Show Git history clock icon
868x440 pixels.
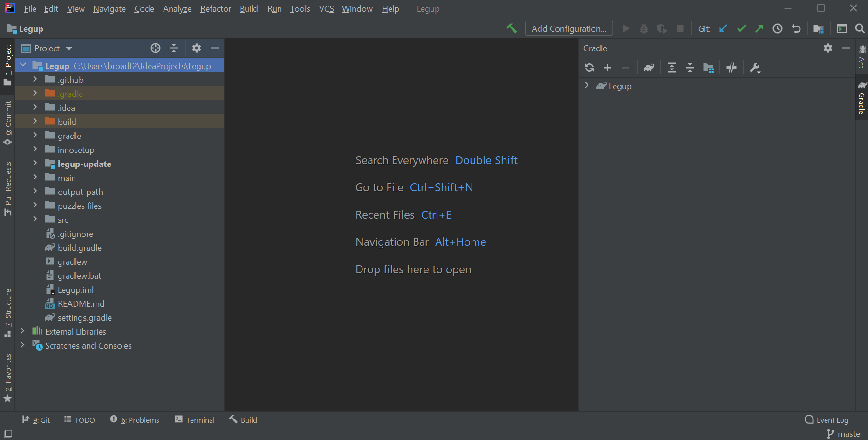point(778,28)
